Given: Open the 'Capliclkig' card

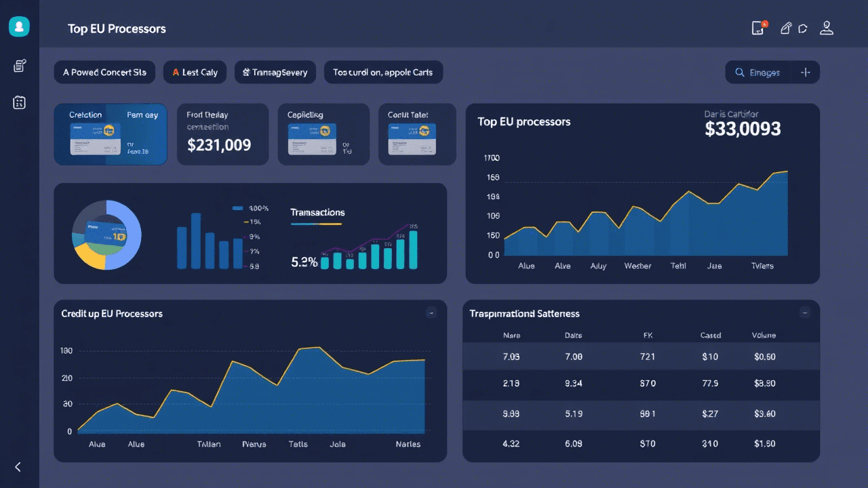Looking at the screenshot, I should click(x=323, y=134).
